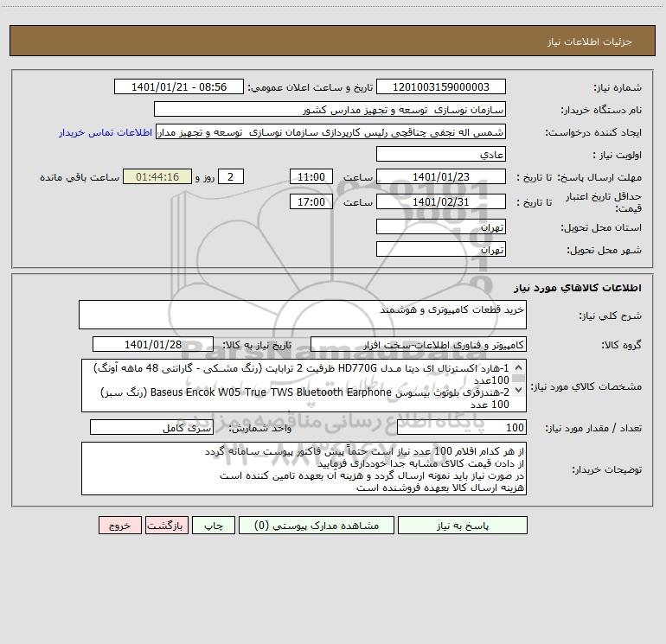Screen dimensions: 666x644
Task: Click the 17:00 validity time field
Action: point(311,201)
